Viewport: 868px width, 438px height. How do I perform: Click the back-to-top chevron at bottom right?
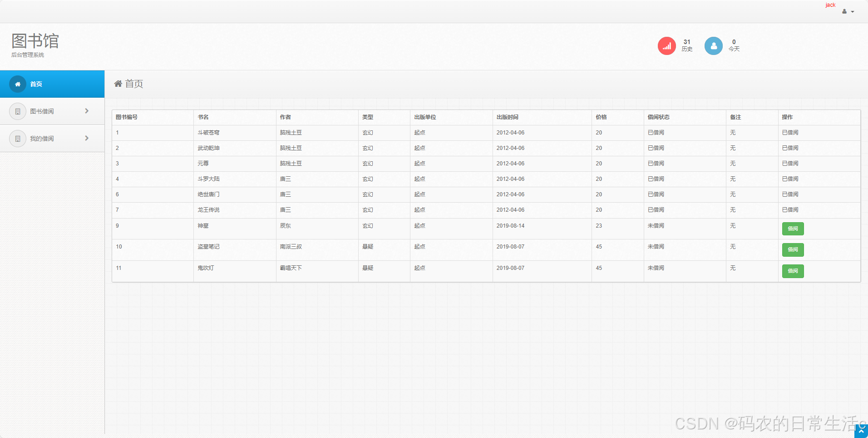pos(862,430)
